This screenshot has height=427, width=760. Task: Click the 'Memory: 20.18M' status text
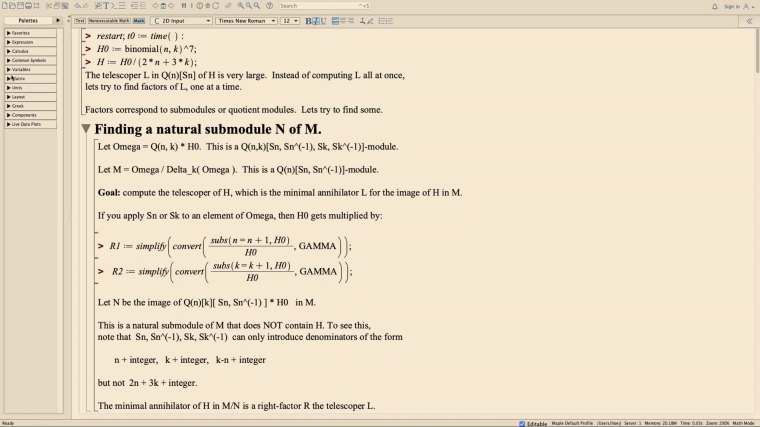[660, 424]
